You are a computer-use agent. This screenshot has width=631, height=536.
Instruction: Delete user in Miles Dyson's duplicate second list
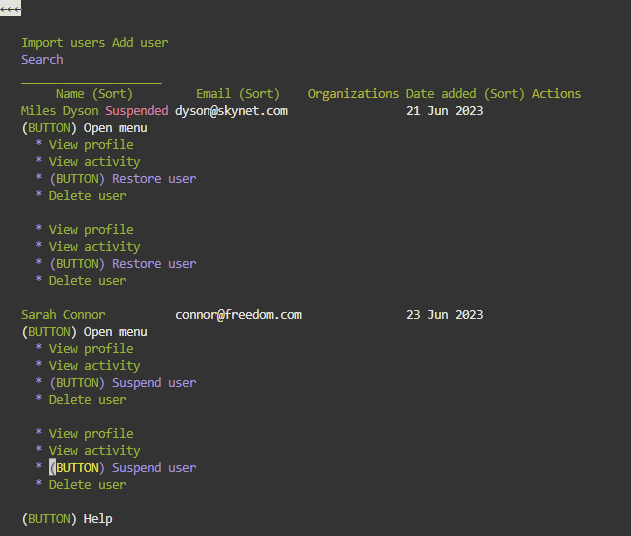[x=88, y=280]
